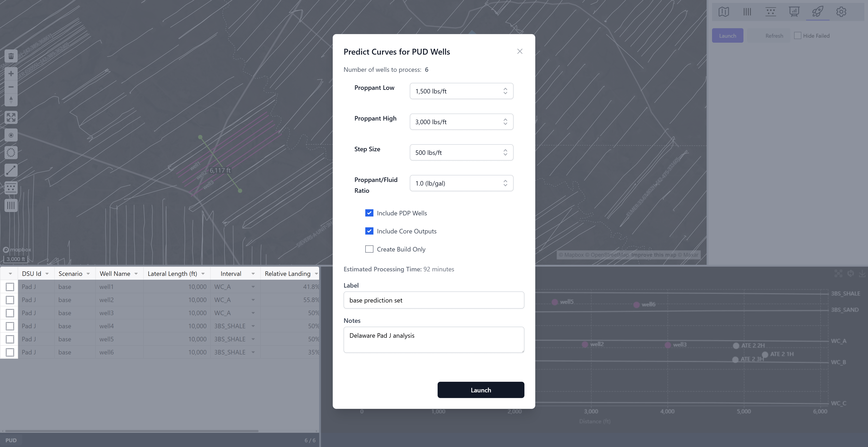868x447 pixels.
Task: Enable Create Build Only checkbox
Action: pyautogui.click(x=369, y=249)
